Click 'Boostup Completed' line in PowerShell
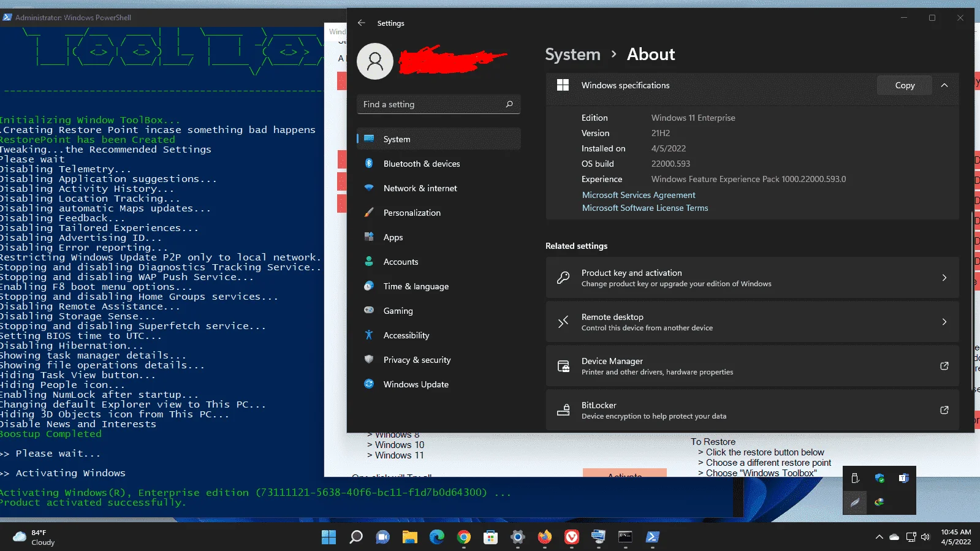The height and width of the screenshot is (551, 980). click(x=51, y=434)
